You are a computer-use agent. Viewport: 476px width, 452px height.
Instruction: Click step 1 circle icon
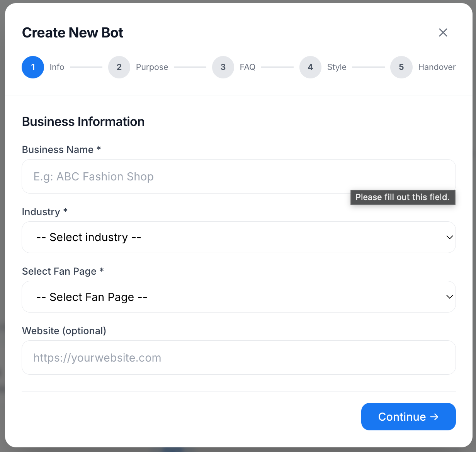pyautogui.click(x=33, y=67)
